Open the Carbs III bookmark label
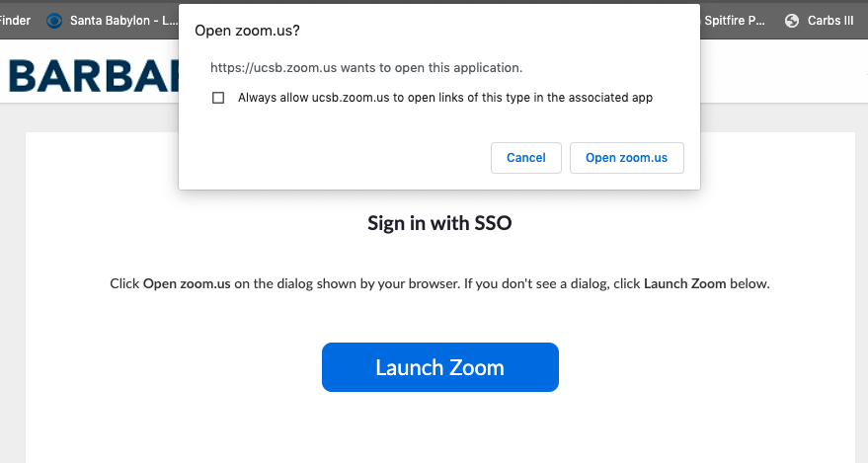Image resolution: width=868 pixels, height=463 pixels. tap(830, 21)
